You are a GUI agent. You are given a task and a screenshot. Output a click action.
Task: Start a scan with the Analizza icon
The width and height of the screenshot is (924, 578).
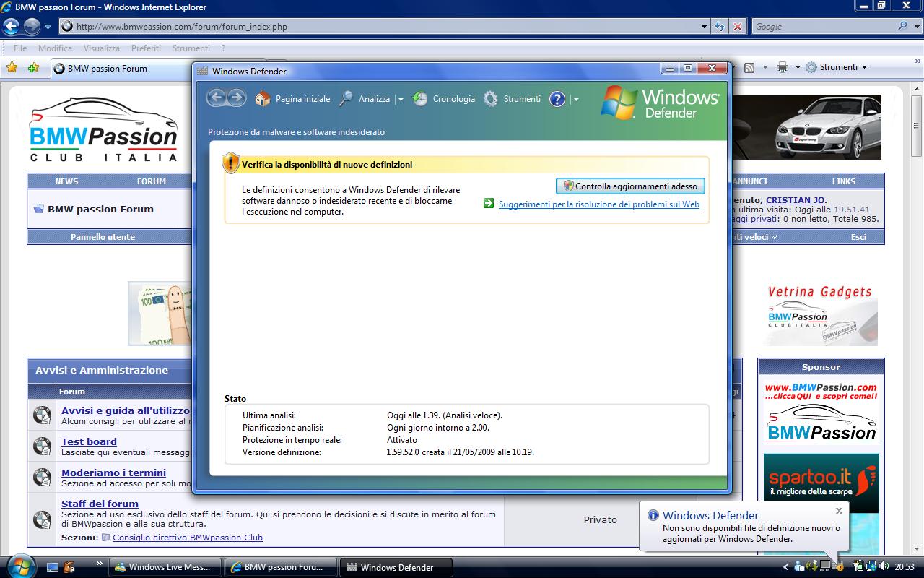(346, 99)
